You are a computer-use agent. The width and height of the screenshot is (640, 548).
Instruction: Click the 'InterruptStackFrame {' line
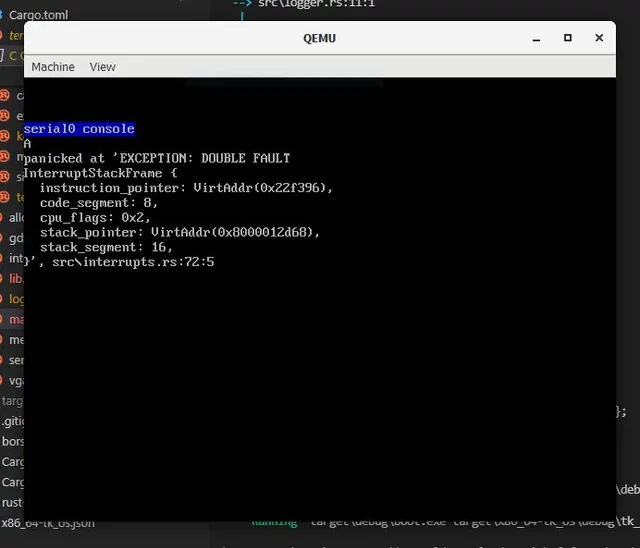tap(100, 173)
